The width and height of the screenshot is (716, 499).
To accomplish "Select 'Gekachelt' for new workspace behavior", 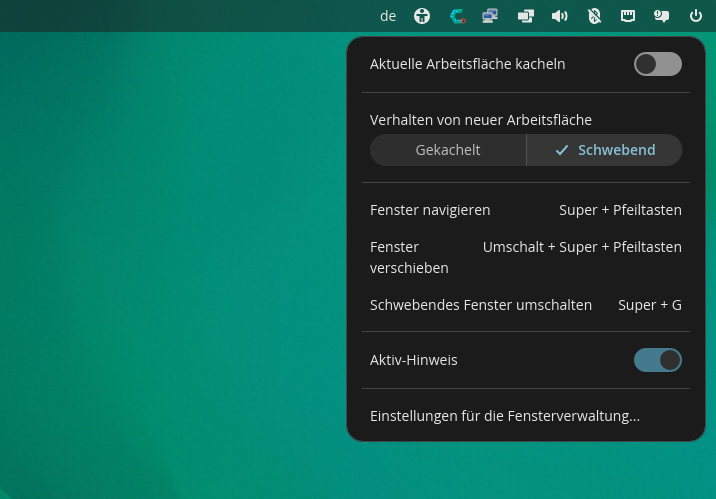I will tap(448, 150).
